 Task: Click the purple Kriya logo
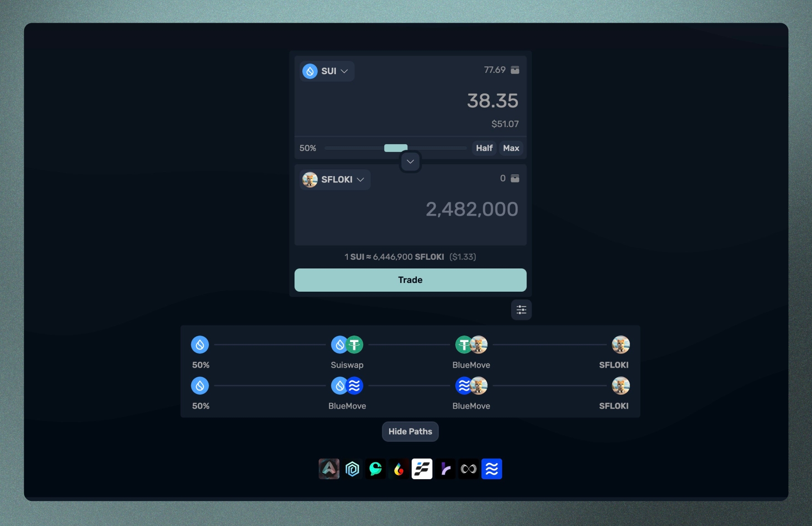coord(445,469)
